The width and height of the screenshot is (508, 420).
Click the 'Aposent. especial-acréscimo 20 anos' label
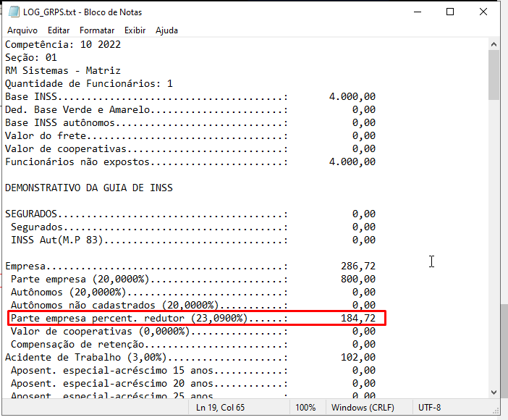tap(112, 383)
